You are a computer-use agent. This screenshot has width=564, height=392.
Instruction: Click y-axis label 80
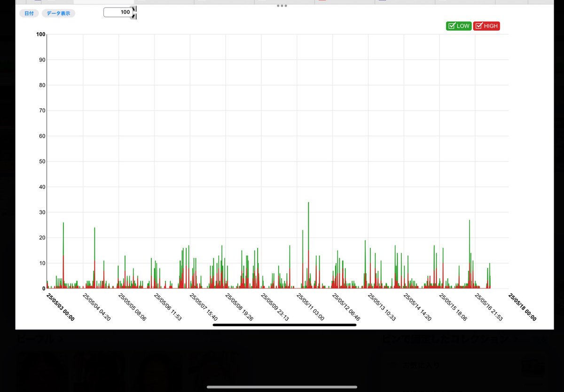(x=42, y=85)
